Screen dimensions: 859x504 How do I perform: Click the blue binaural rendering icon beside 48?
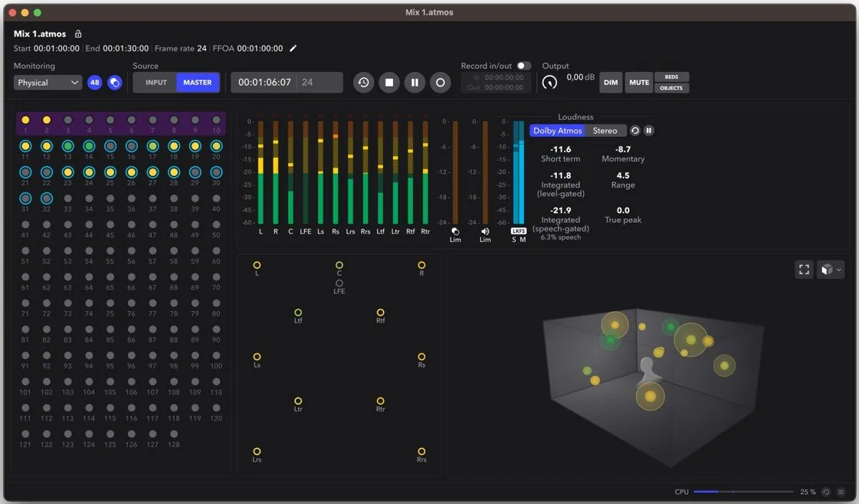click(114, 83)
